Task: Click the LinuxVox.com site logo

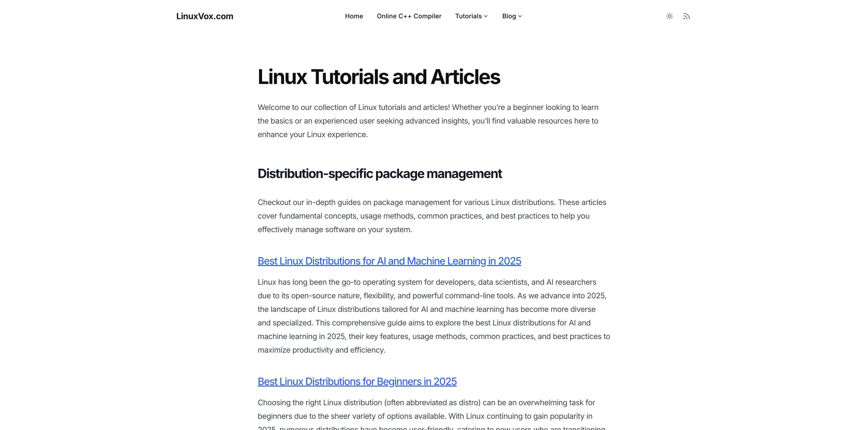Action: click(x=205, y=16)
